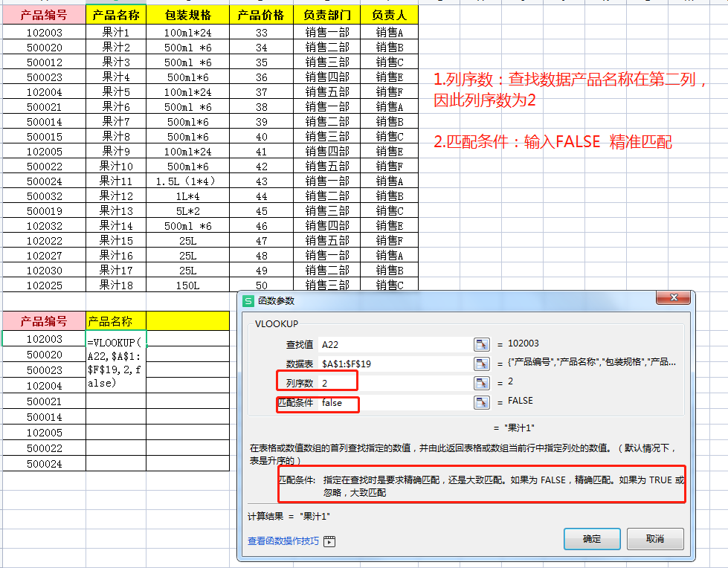
Task: Select cell 102003 in the top table
Action: (44, 32)
